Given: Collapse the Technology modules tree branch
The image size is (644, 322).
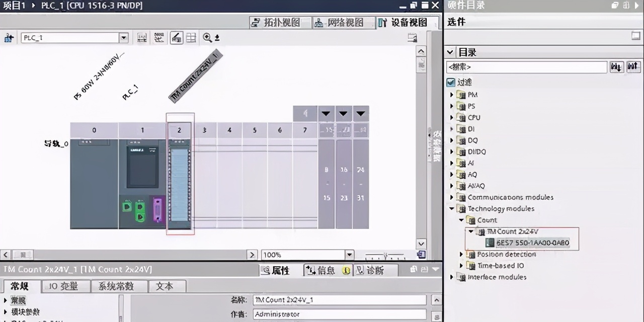Looking at the screenshot, I should tap(451, 209).
